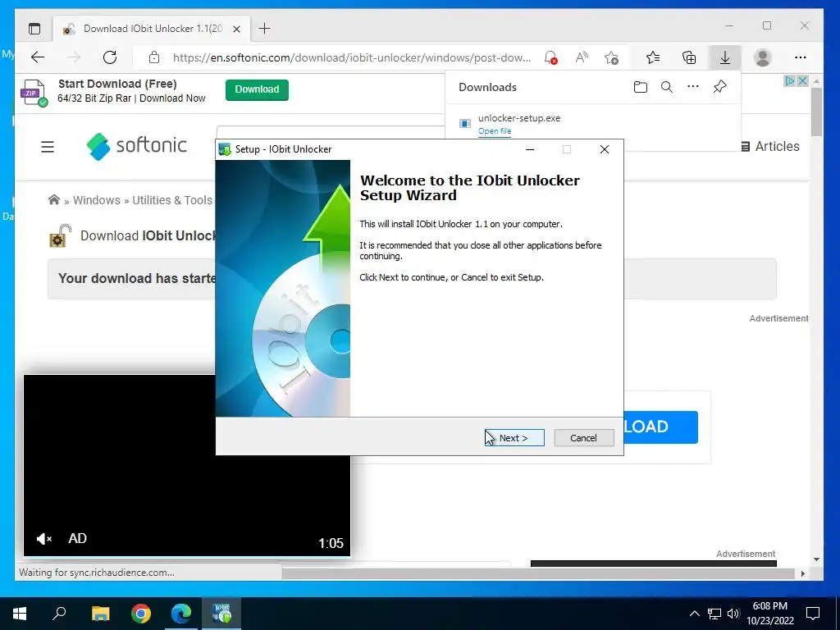Open the Collections icon
840x630 pixels.
689,57
